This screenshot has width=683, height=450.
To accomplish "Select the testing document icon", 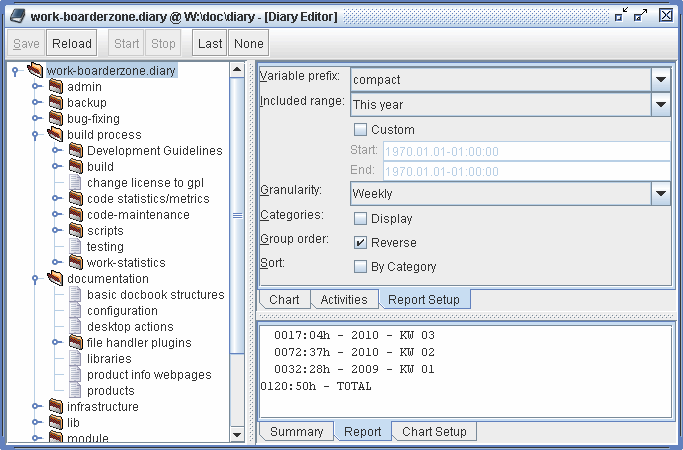I will click(x=75, y=247).
